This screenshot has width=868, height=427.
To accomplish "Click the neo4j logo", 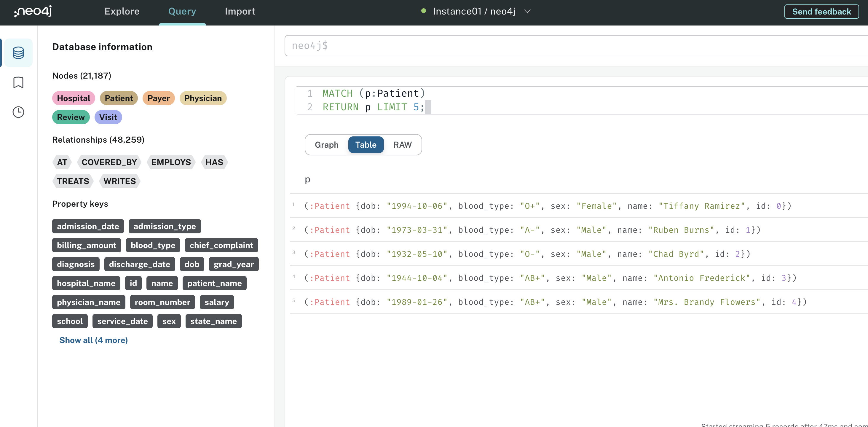I will click(32, 11).
